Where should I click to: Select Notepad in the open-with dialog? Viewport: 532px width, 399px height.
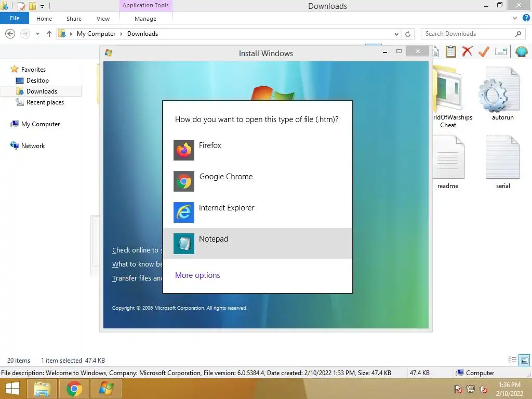coord(258,244)
